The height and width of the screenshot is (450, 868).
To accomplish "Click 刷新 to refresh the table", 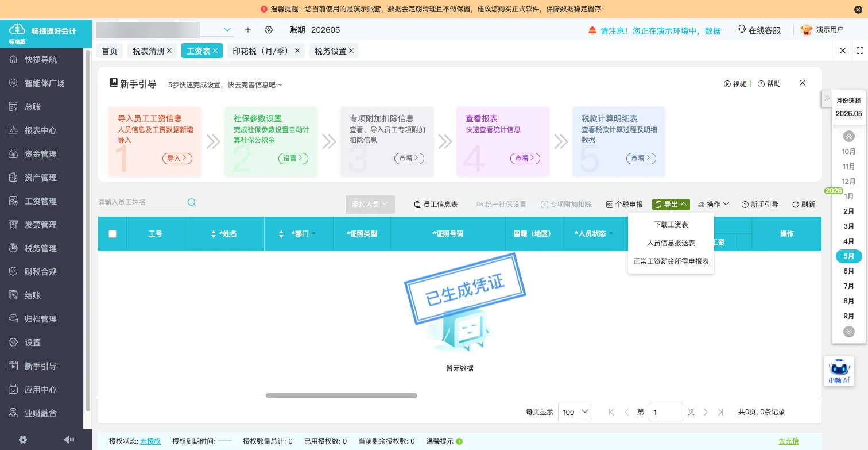I will [x=804, y=205].
